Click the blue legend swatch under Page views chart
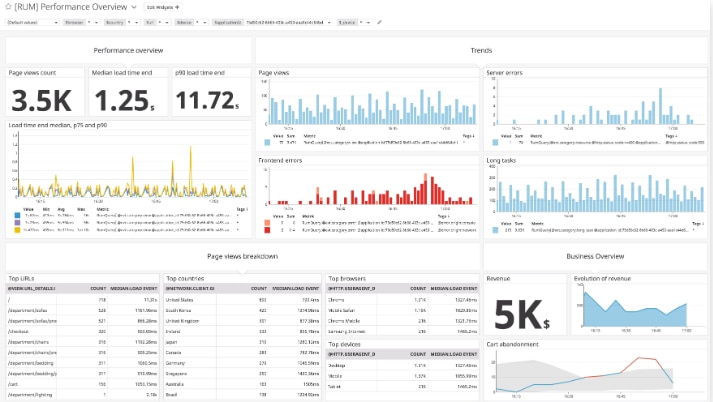 [x=267, y=142]
